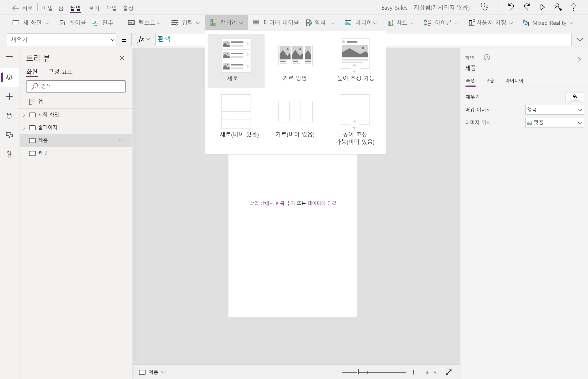The height and width of the screenshot is (379, 588).
Task: Click the 데이터에 연결 link
Action: point(322,203)
